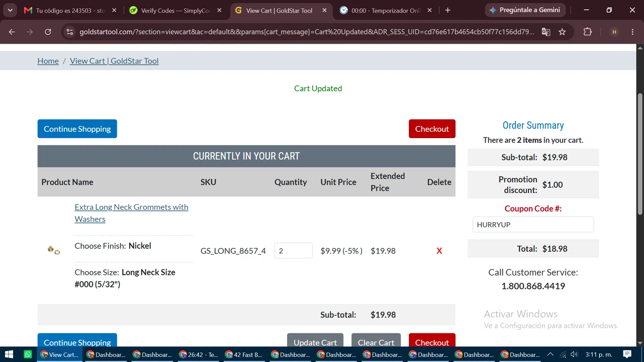View site information icon in address bar
The height and width of the screenshot is (362, 644).
click(x=70, y=32)
